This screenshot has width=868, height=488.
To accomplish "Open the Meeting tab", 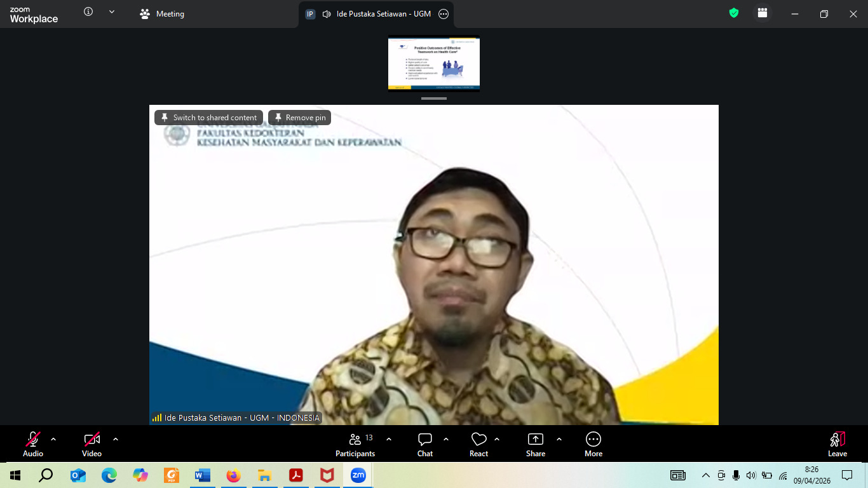I will click(x=163, y=14).
